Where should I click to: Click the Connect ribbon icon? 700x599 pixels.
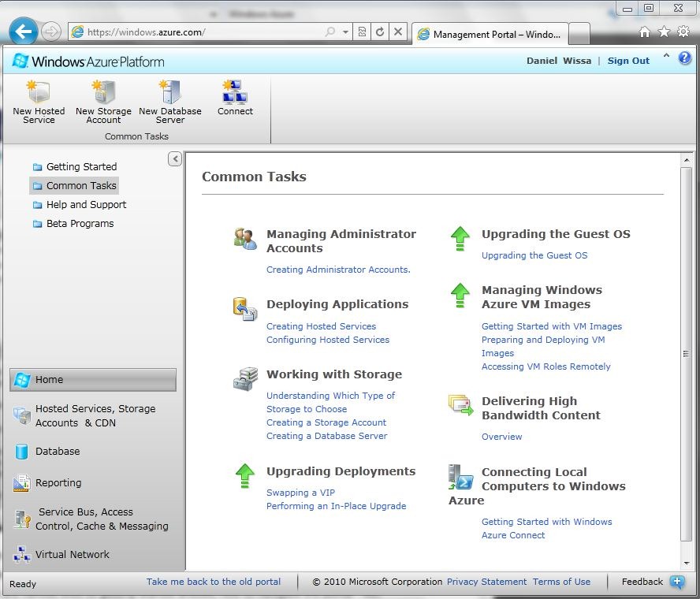click(x=235, y=91)
